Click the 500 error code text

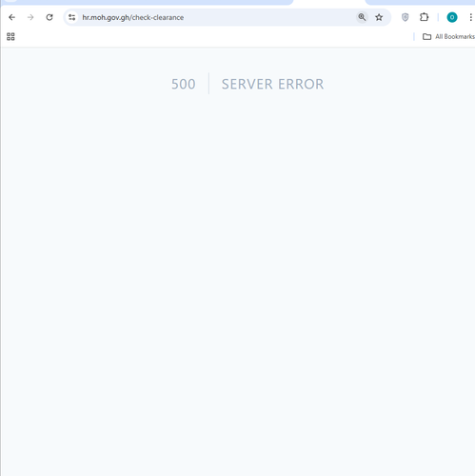(184, 84)
